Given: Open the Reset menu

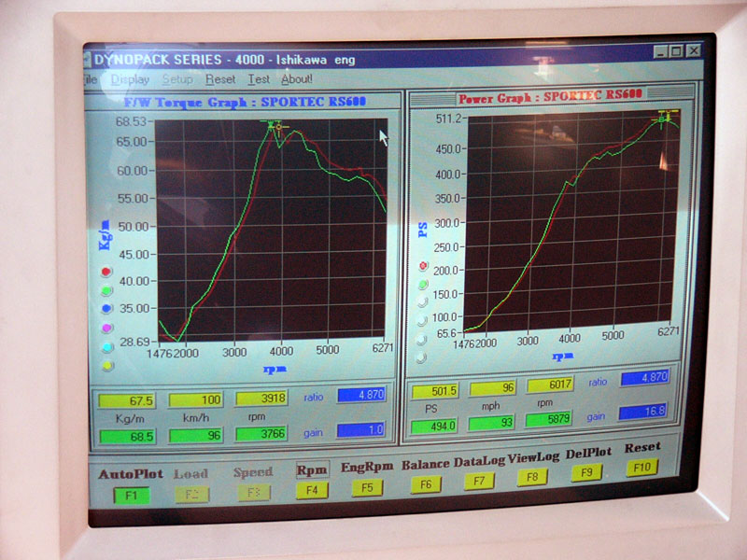Looking at the screenshot, I should coord(220,79).
